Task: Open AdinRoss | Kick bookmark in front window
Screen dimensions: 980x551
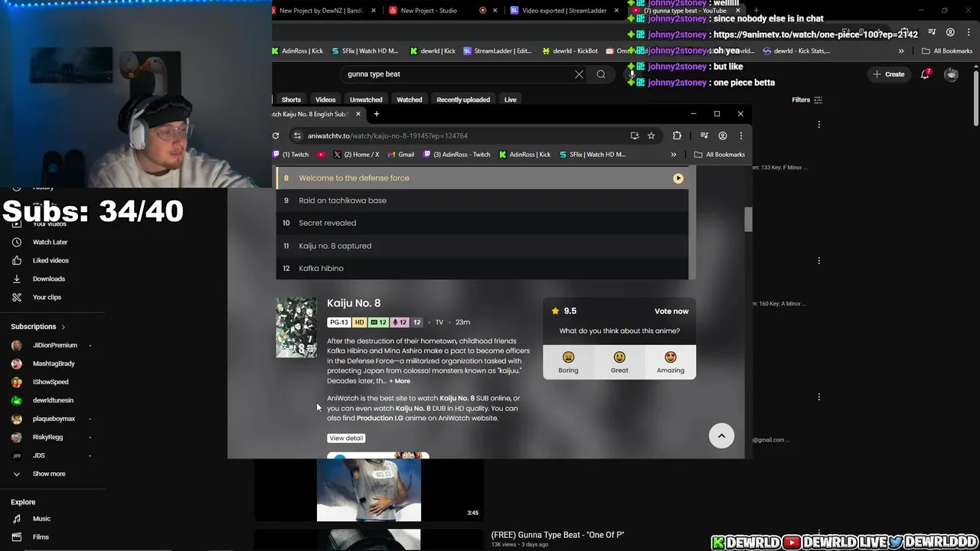Action: coord(525,155)
